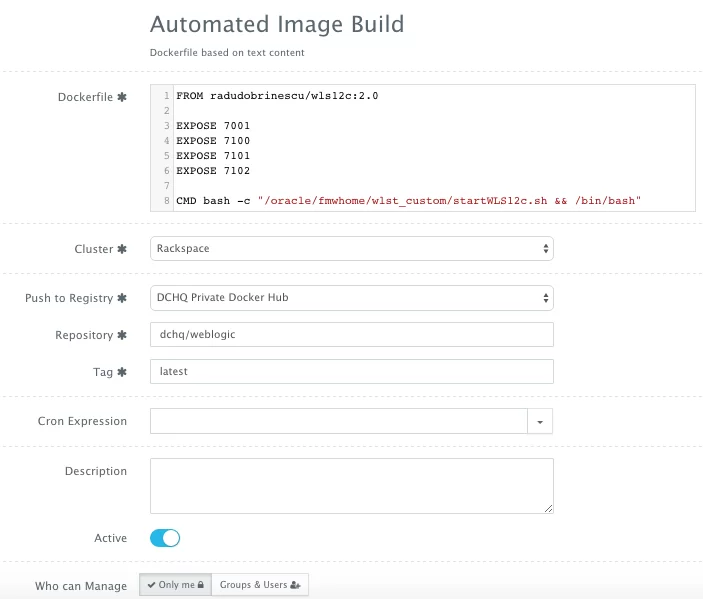Open the Cluster dropdown showing Rackspace
Viewport: 703px width, 599px height.
pos(352,248)
